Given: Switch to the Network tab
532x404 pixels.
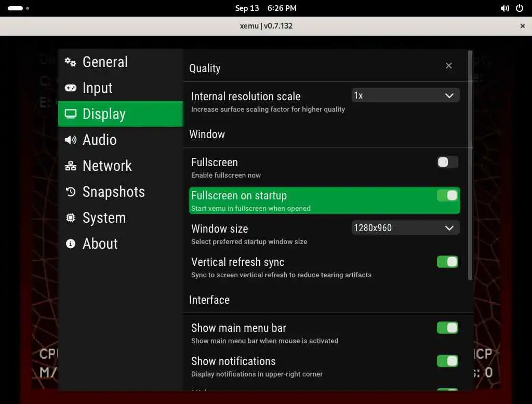Looking at the screenshot, I should 121,166.
